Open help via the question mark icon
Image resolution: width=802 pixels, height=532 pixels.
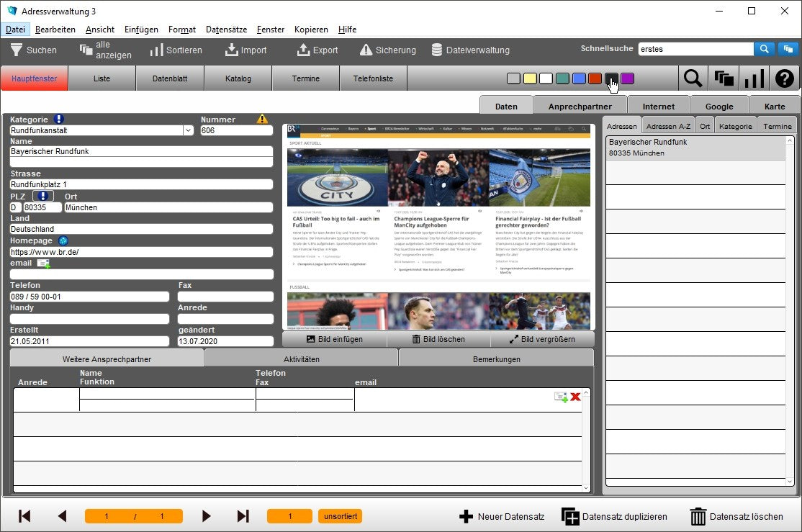784,78
